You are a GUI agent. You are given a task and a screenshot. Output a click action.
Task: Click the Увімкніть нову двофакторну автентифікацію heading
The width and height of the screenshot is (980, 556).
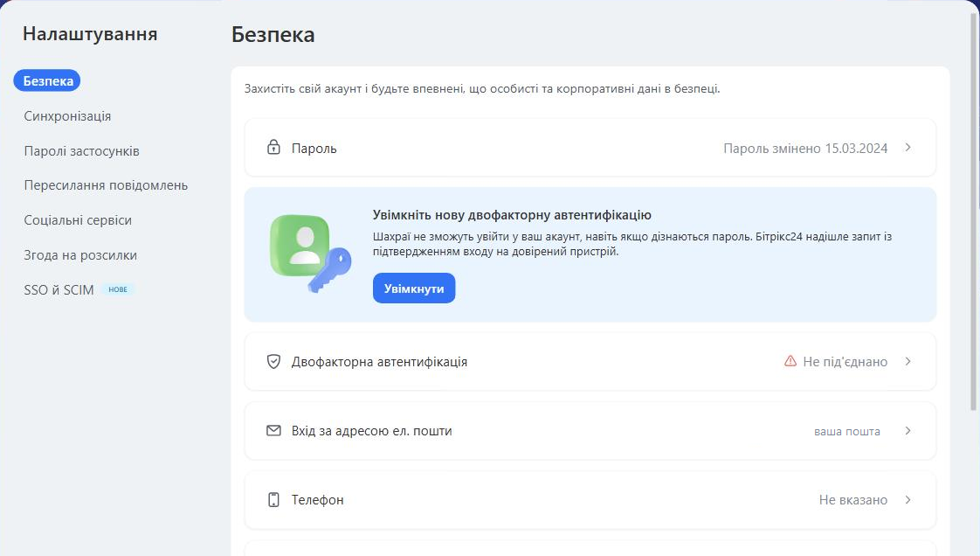point(512,214)
